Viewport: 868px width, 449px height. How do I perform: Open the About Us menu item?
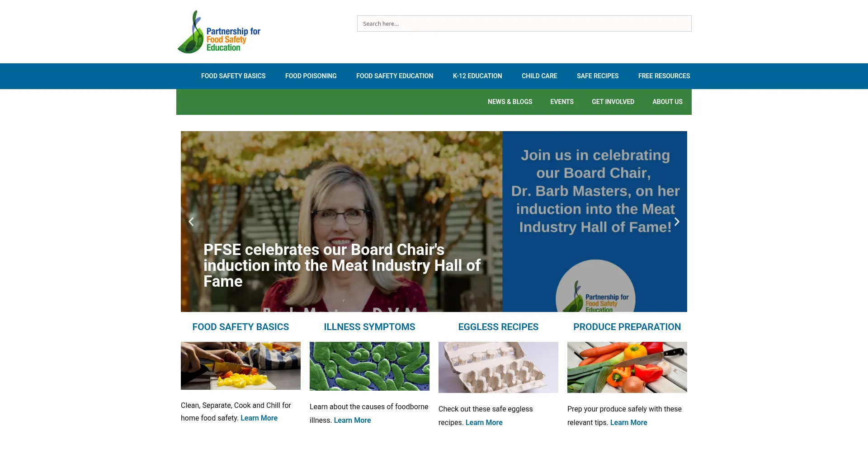pyautogui.click(x=667, y=102)
